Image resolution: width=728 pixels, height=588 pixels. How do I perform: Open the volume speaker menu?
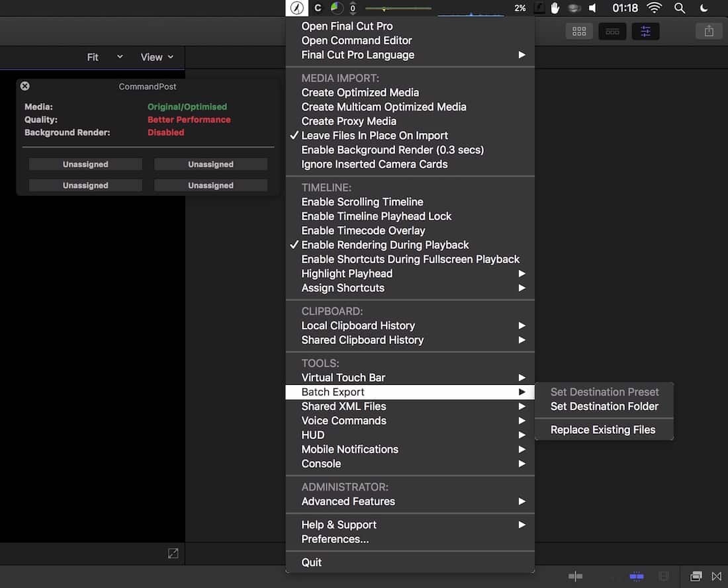(x=593, y=8)
